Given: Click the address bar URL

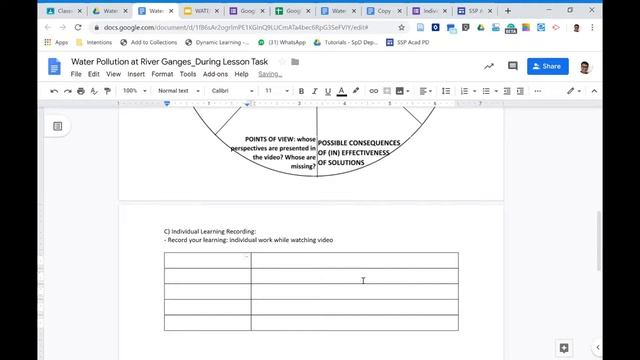Looking at the screenshot, I should tap(236, 27).
